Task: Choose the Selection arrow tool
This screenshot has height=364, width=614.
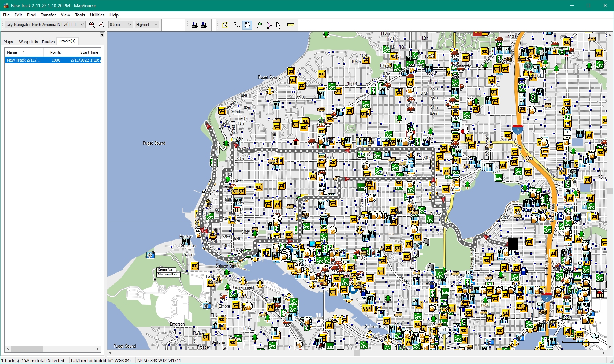Action: [278, 25]
